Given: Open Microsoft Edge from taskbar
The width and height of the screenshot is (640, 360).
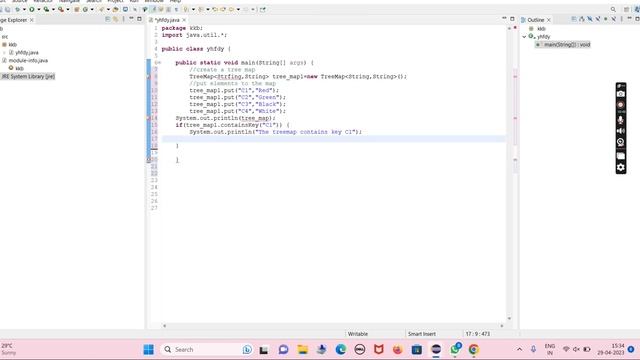Looking at the screenshot, I should (341, 349).
